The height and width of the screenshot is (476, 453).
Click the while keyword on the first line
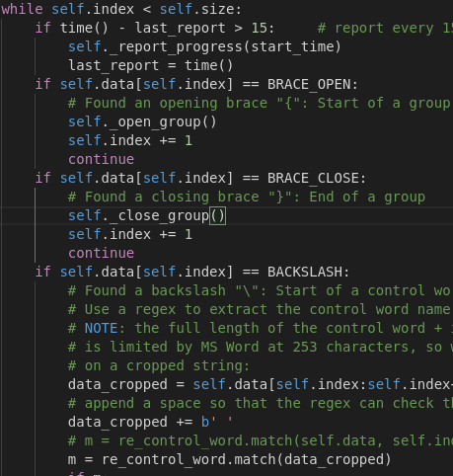point(22,9)
